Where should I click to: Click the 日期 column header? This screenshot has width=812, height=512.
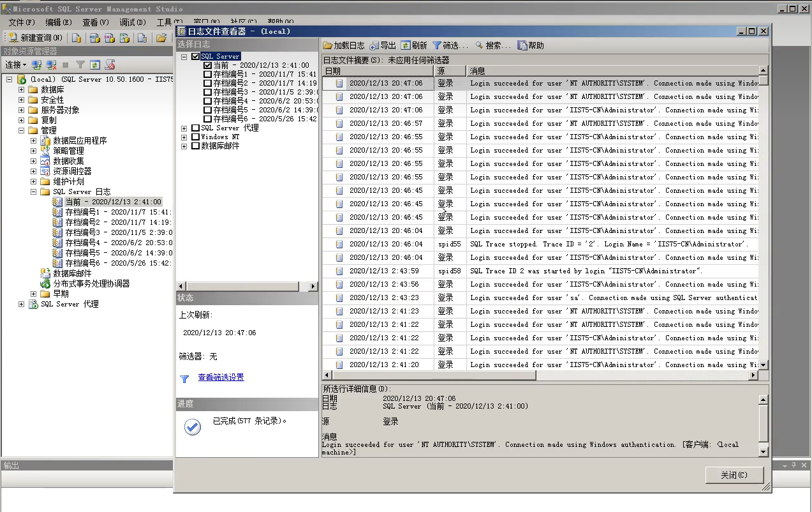click(378, 71)
